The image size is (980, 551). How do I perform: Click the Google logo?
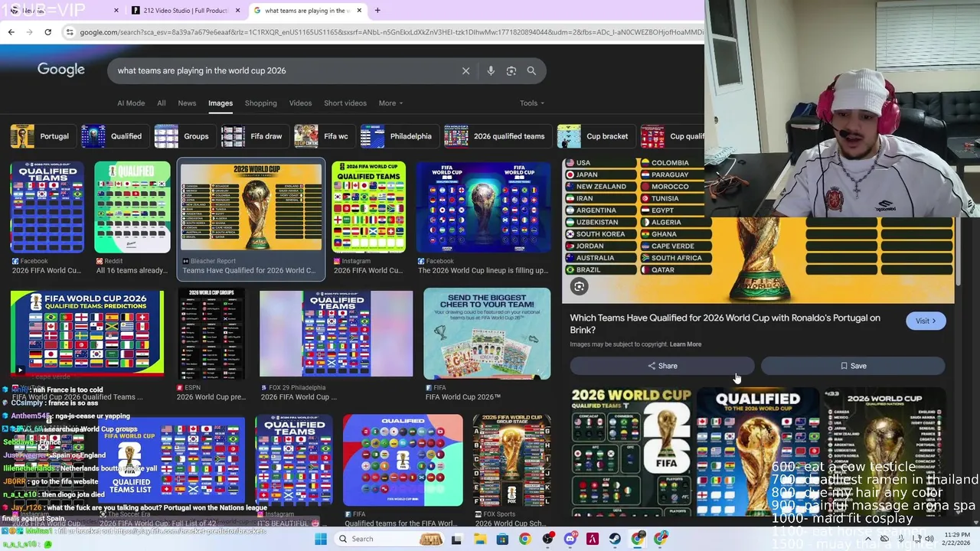click(x=61, y=70)
